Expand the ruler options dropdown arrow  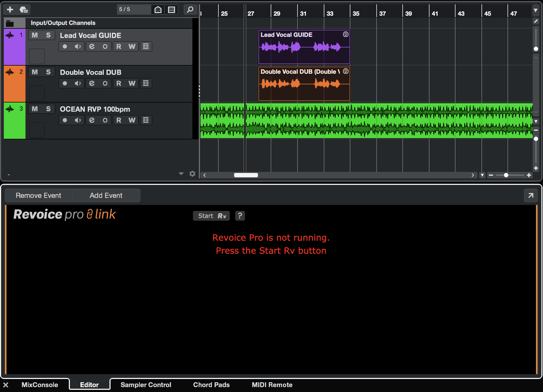pos(536,11)
